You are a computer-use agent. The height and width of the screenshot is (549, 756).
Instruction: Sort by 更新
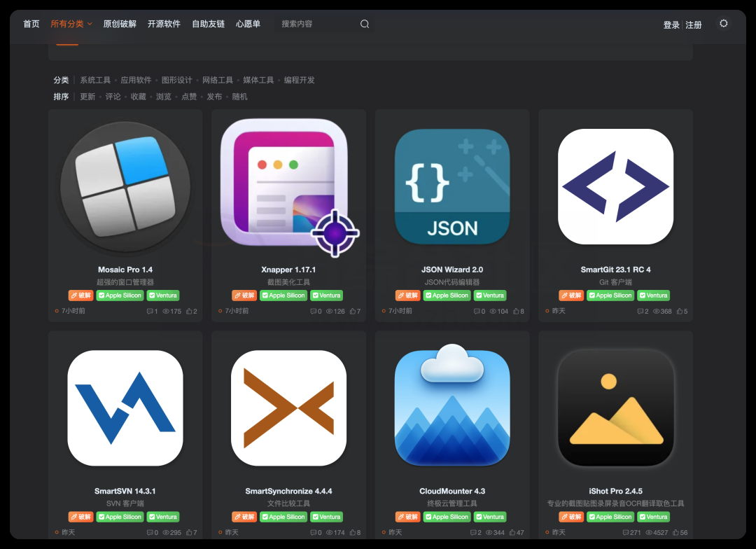[87, 97]
